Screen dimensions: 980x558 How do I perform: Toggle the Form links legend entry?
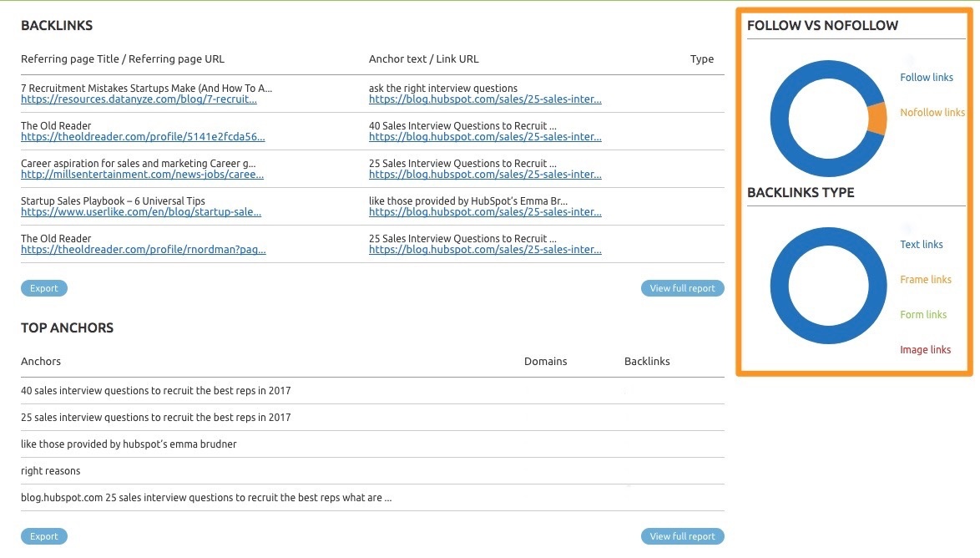coord(923,315)
